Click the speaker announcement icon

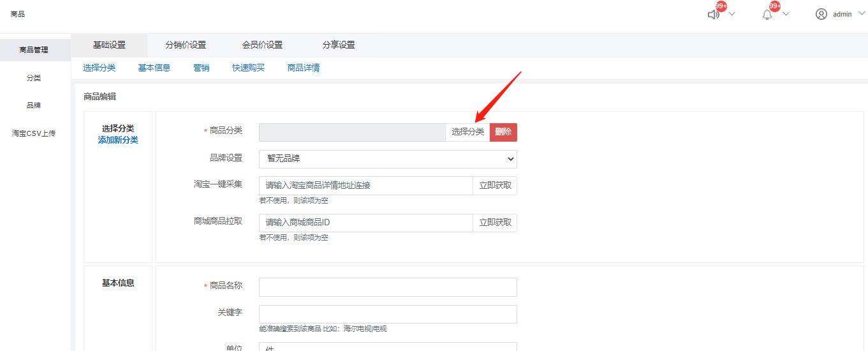(714, 14)
